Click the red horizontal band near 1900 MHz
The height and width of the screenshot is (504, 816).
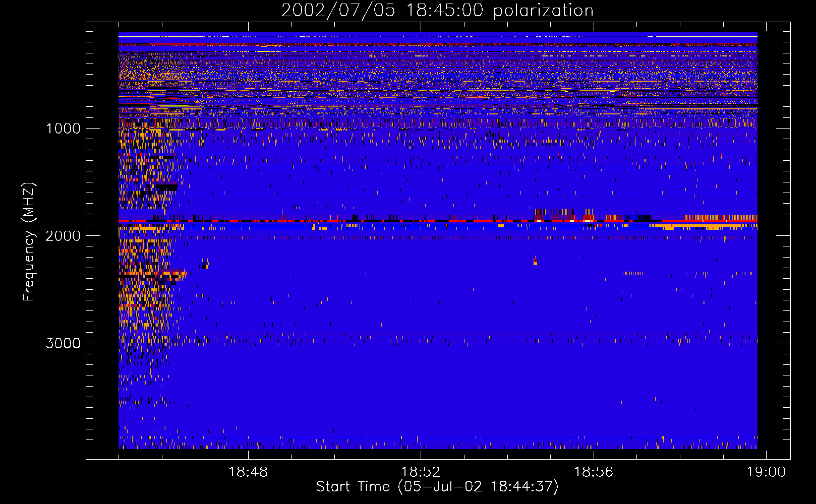click(x=438, y=221)
